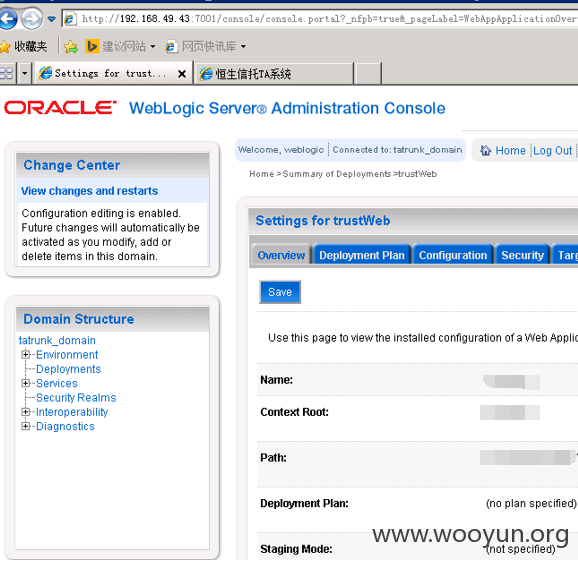The image size is (578, 563).
Task: Click the browser forward arrow button
Action: click(32, 18)
